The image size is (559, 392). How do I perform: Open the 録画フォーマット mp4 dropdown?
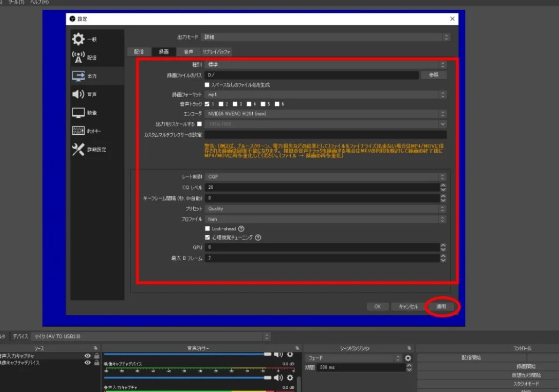[325, 95]
